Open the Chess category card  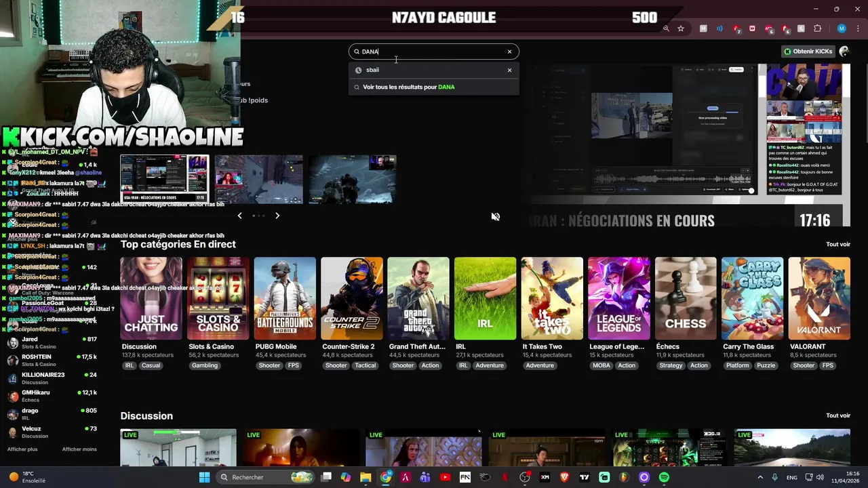click(686, 298)
